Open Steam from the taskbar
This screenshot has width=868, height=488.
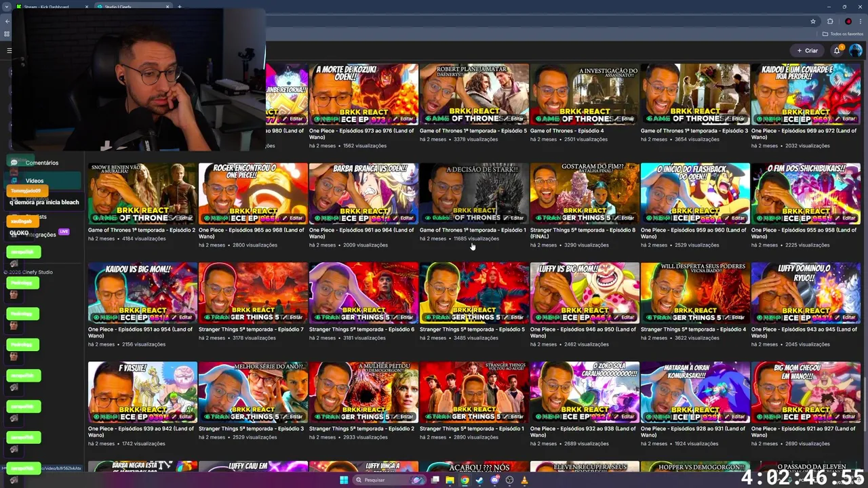(x=479, y=480)
